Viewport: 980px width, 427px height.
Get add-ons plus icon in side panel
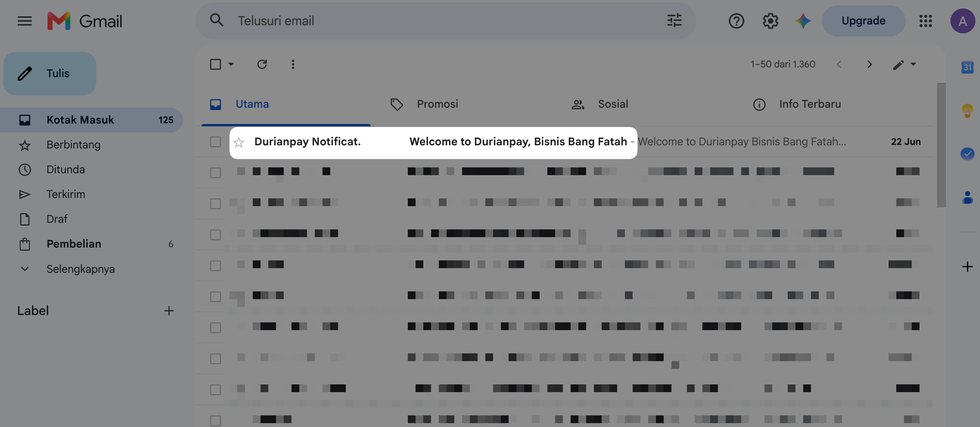968,267
